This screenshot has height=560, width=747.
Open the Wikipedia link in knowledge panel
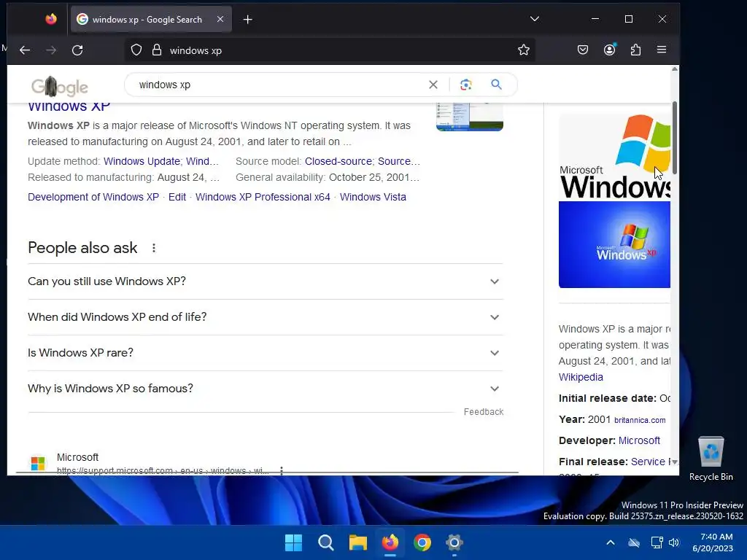coord(581,377)
